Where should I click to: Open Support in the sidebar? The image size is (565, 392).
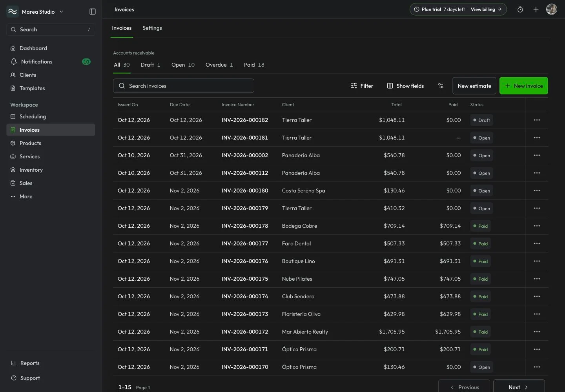click(51, 378)
